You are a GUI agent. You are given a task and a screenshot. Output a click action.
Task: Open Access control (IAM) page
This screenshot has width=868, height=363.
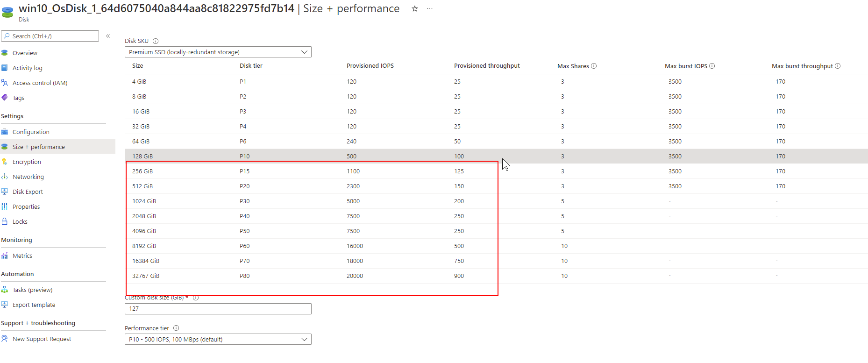point(40,83)
